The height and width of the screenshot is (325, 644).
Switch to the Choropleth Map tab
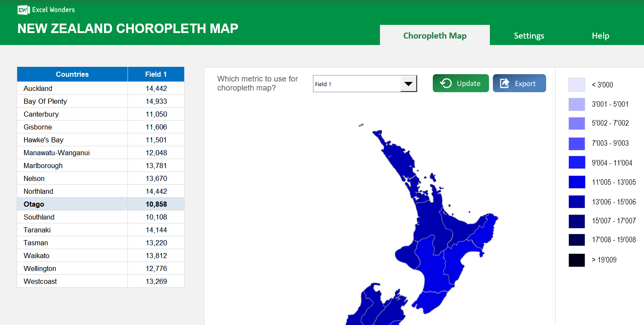tap(434, 36)
